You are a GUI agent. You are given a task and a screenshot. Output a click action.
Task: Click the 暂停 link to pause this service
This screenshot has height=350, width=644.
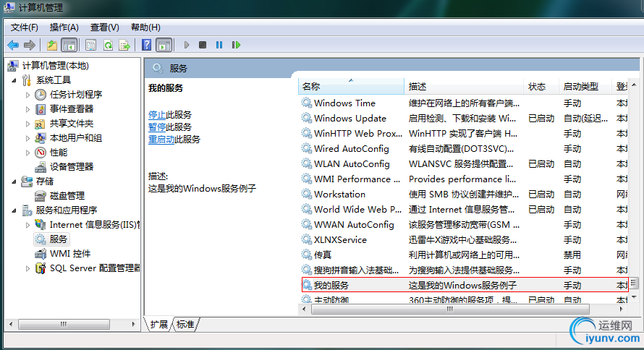[x=157, y=127]
